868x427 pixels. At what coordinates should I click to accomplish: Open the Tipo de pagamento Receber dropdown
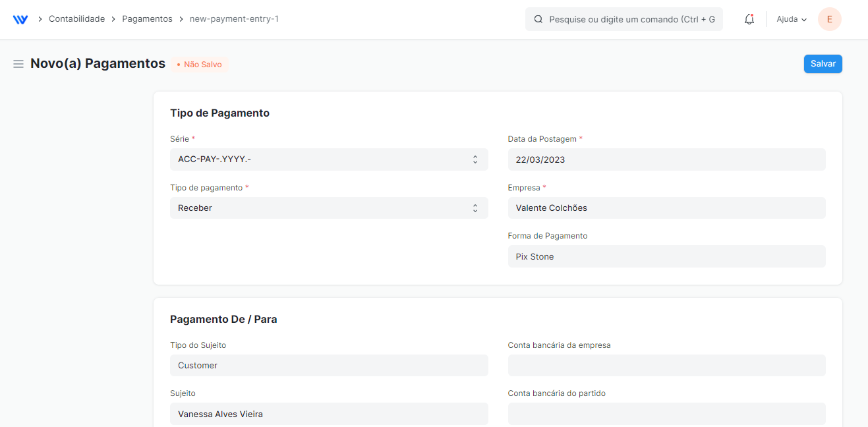pos(329,208)
